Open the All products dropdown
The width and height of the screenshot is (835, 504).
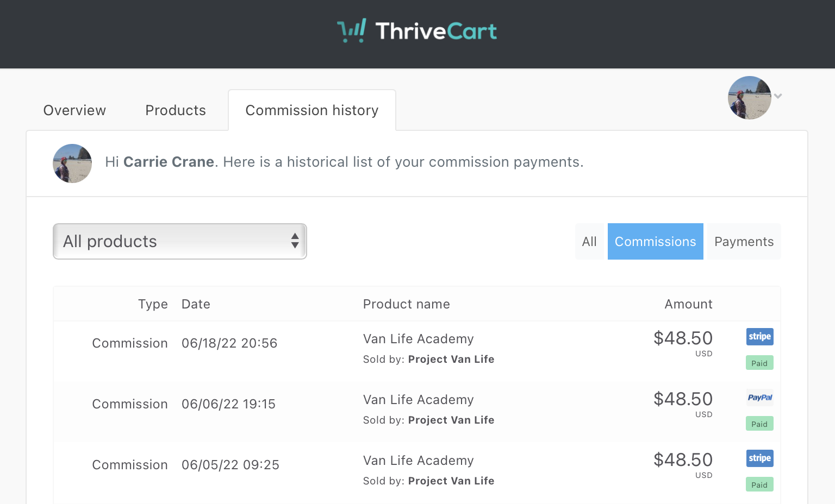pos(180,241)
